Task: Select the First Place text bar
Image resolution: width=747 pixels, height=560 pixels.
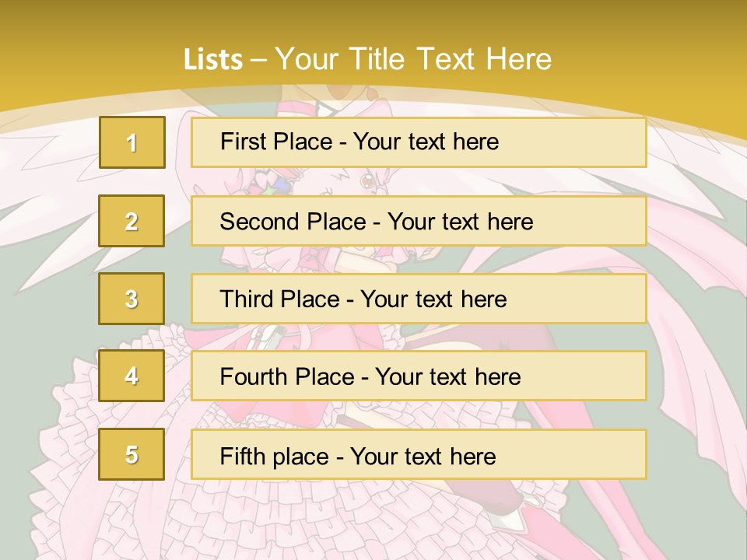Action: click(419, 142)
